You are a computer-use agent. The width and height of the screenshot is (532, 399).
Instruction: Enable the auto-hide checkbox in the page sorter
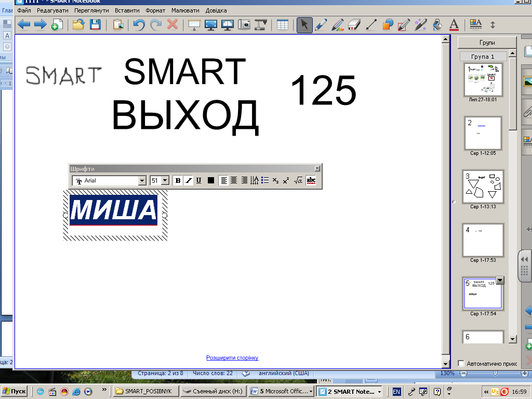[x=461, y=363]
